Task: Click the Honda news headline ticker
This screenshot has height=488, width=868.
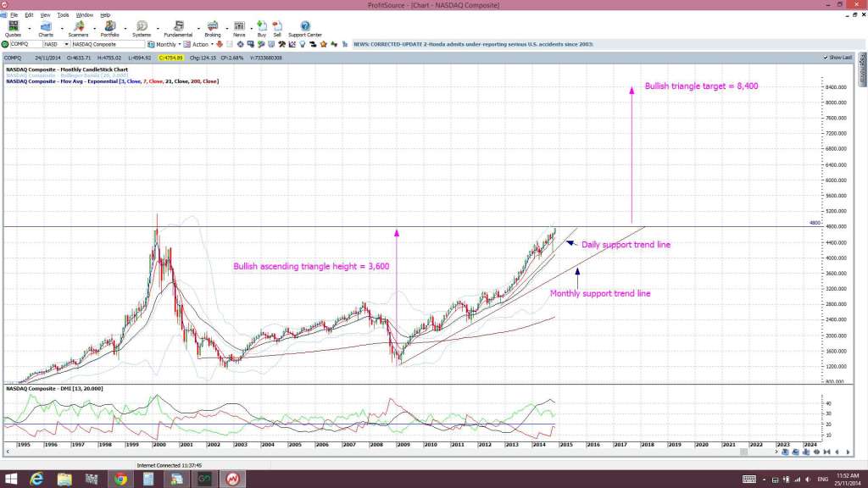Action: pyautogui.click(x=473, y=44)
